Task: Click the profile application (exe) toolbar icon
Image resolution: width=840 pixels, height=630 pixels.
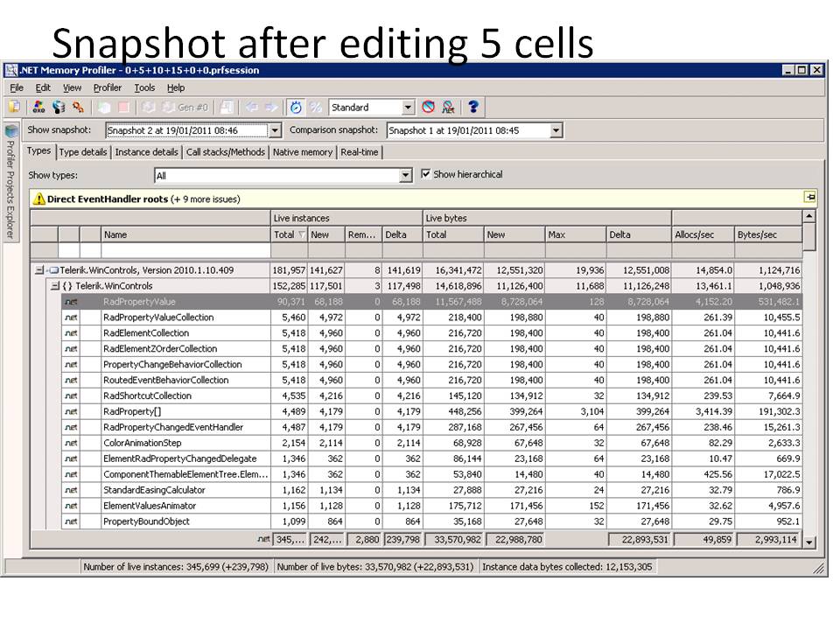Action: coord(38,107)
